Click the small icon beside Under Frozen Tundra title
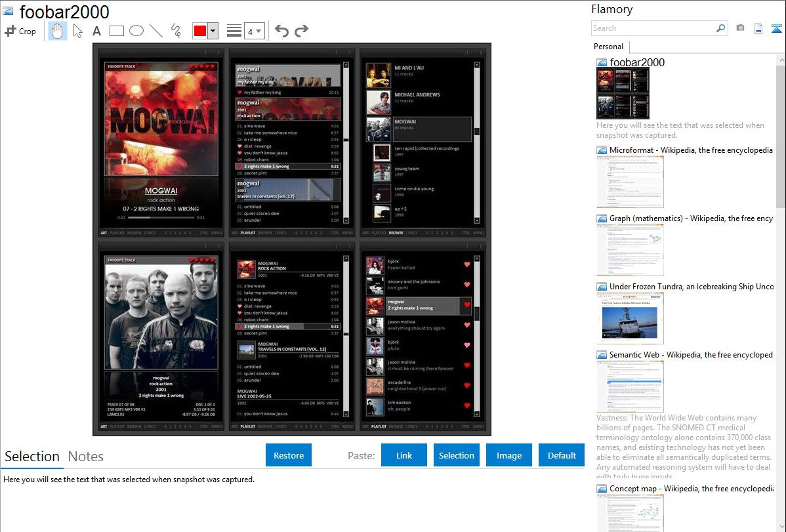The image size is (786, 532). pyautogui.click(x=602, y=287)
